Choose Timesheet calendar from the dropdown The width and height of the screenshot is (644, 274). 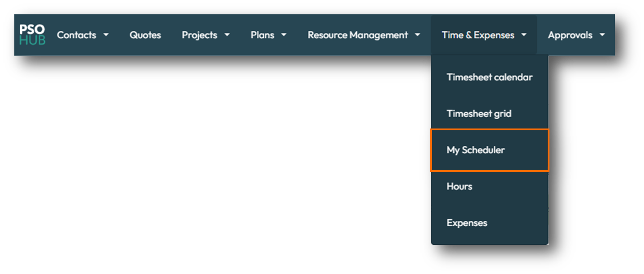click(489, 77)
